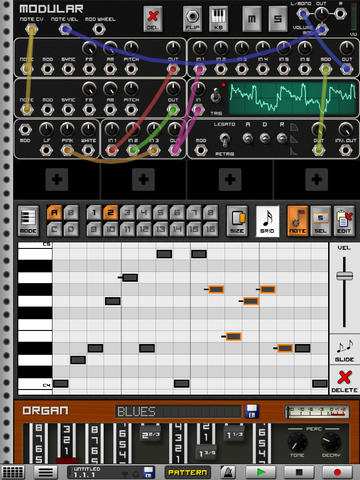The height and width of the screenshot is (480, 360).
Task: Click the organ PERC TONE knob
Action: click(297, 442)
